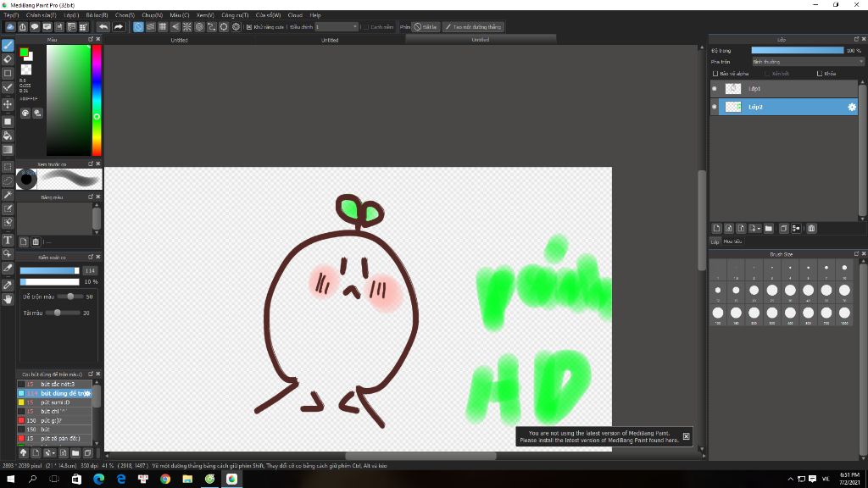Check the Bảo vệ alpha checkbox

[715, 74]
